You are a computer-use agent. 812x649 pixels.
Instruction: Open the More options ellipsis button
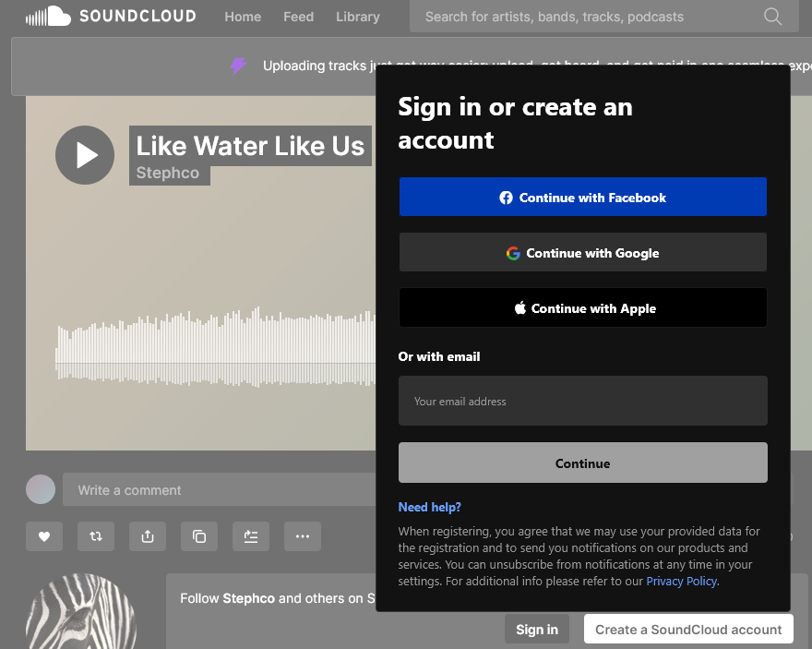pyautogui.click(x=303, y=536)
